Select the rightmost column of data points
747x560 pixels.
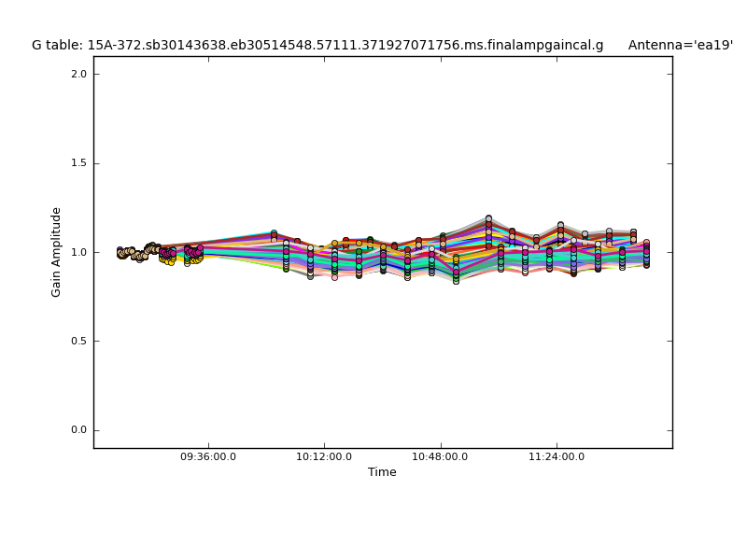(x=645, y=253)
